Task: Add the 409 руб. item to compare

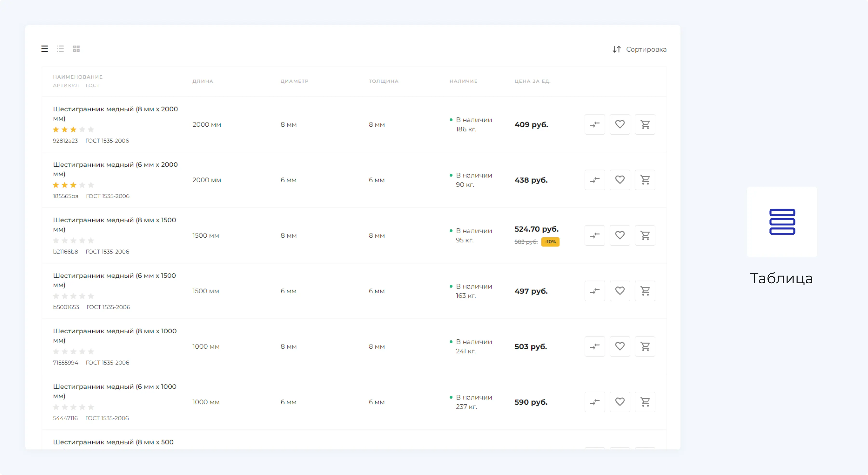Action: tap(595, 125)
